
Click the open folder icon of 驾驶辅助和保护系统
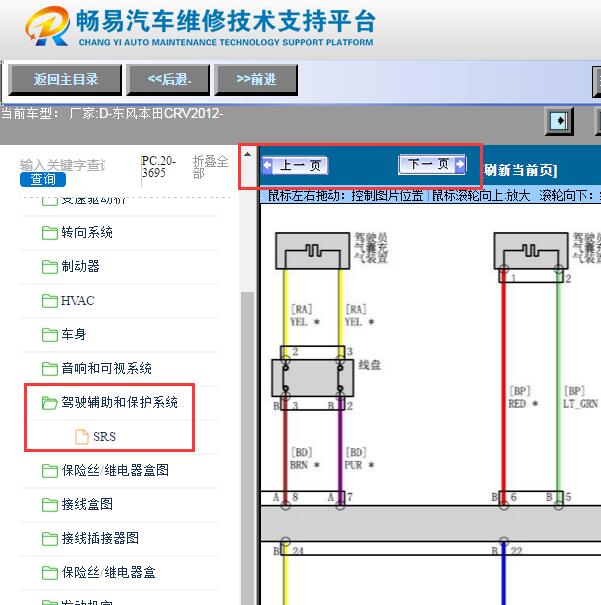point(50,403)
